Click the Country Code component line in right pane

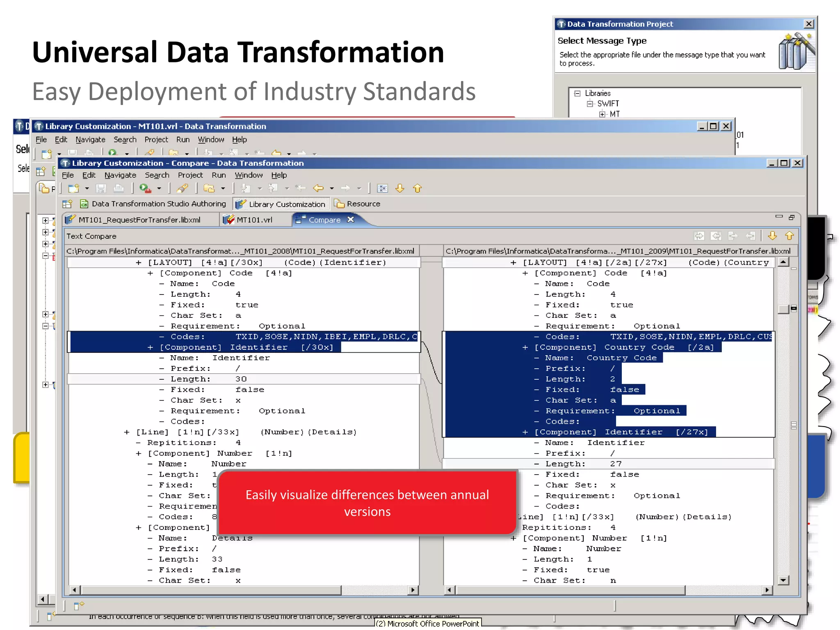[x=609, y=347]
